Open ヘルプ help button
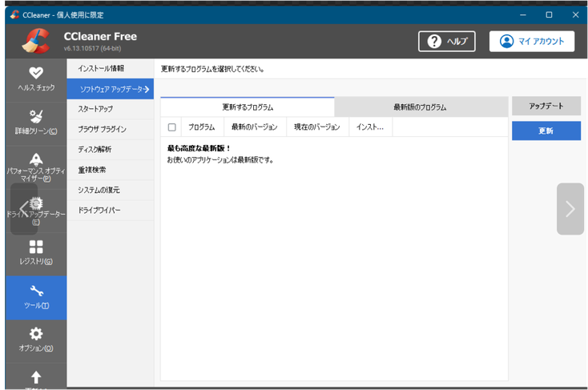The image size is (588, 390). tap(447, 42)
